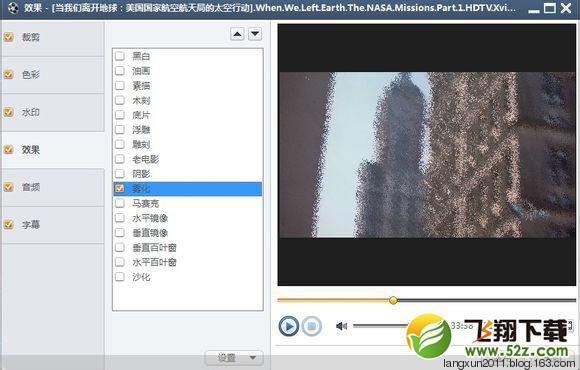
Task: Mute audio with the speaker icon
Action: (x=341, y=326)
